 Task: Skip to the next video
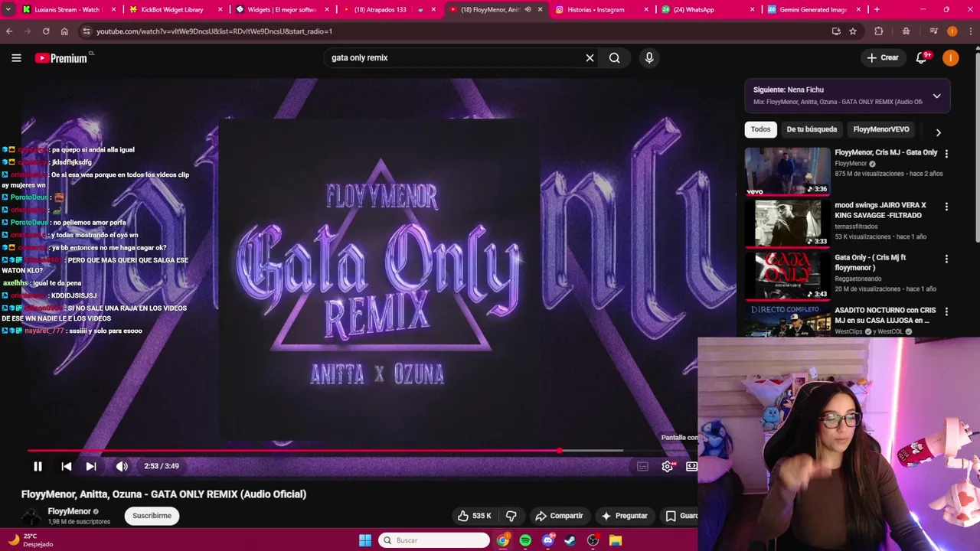[x=91, y=466]
